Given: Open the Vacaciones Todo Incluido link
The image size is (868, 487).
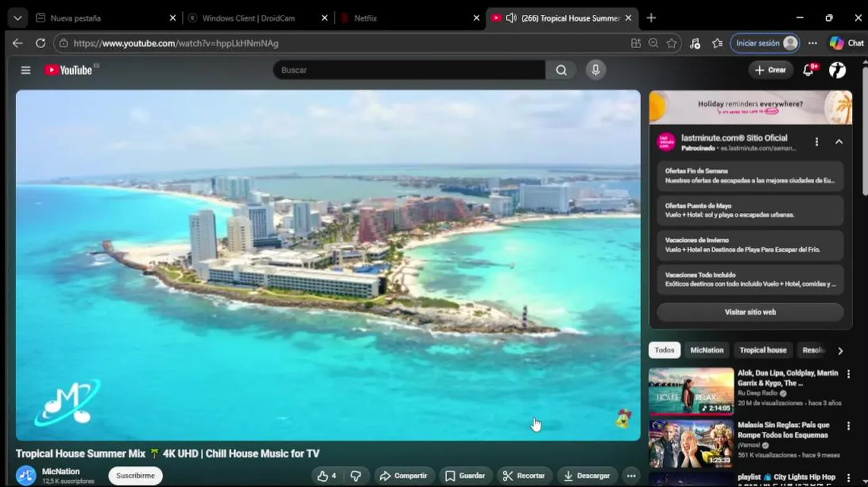Looking at the screenshot, I should pos(750,279).
